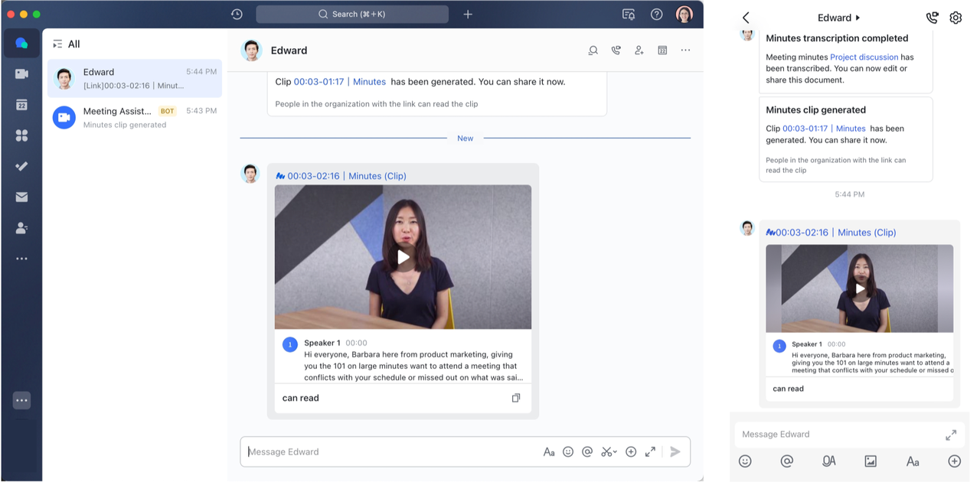The image size is (980, 482).
Task: Click the Search bar in the title bar
Action: pyautogui.click(x=352, y=15)
